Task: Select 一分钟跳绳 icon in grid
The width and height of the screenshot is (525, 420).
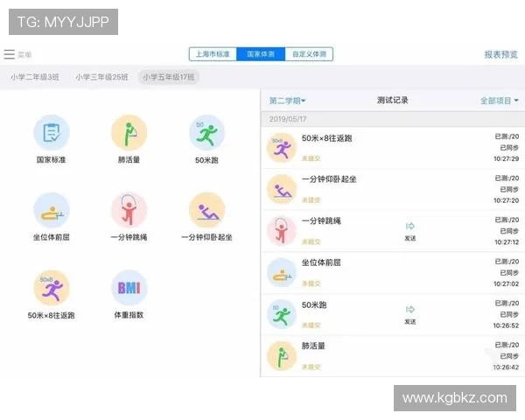Action: coord(129,210)
